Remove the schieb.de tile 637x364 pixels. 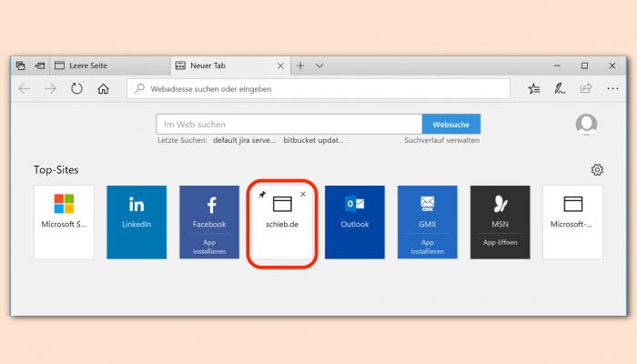(303, 194)
